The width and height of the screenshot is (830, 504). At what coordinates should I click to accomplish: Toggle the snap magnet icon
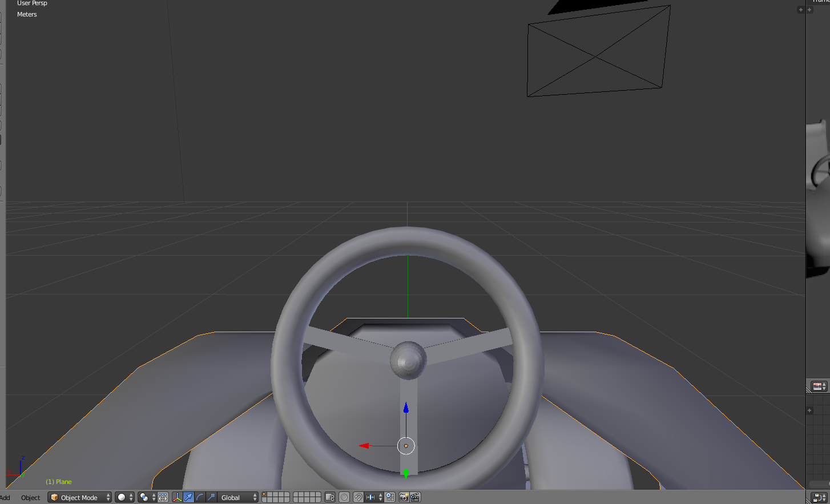coord(358,498)
